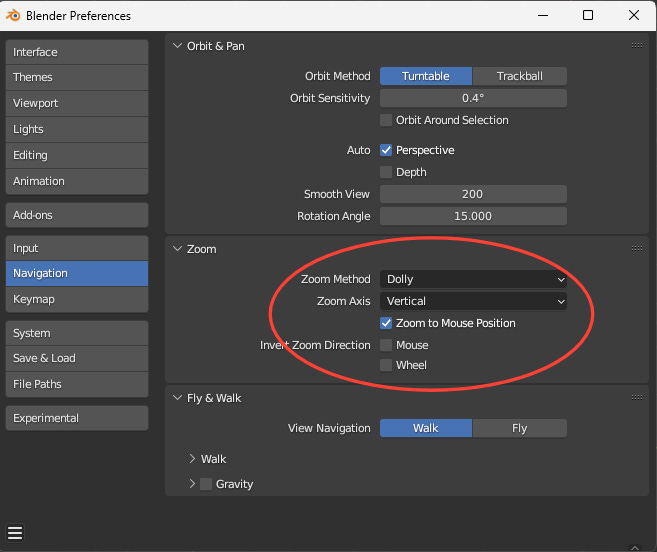
Task: Minimize the Blender Preferences window
Action: (543, 16)
